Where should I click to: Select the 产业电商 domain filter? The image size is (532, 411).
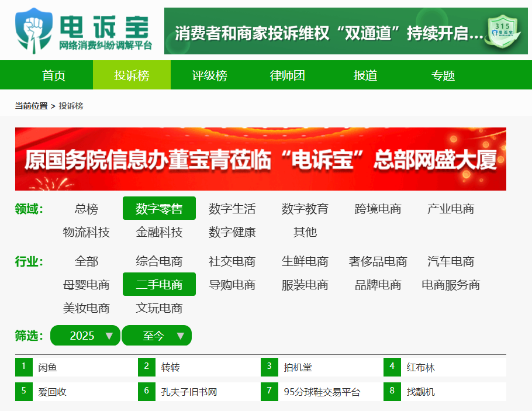451,208
